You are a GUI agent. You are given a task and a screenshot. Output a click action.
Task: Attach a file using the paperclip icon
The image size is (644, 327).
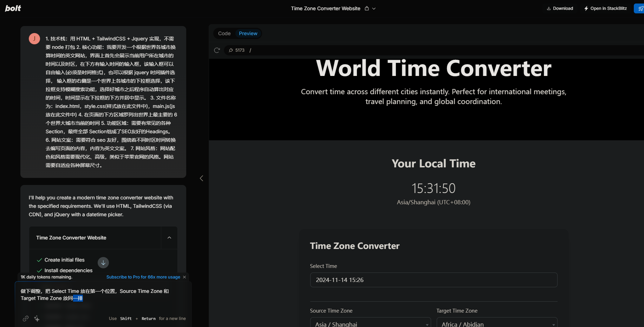coord(26,319)
